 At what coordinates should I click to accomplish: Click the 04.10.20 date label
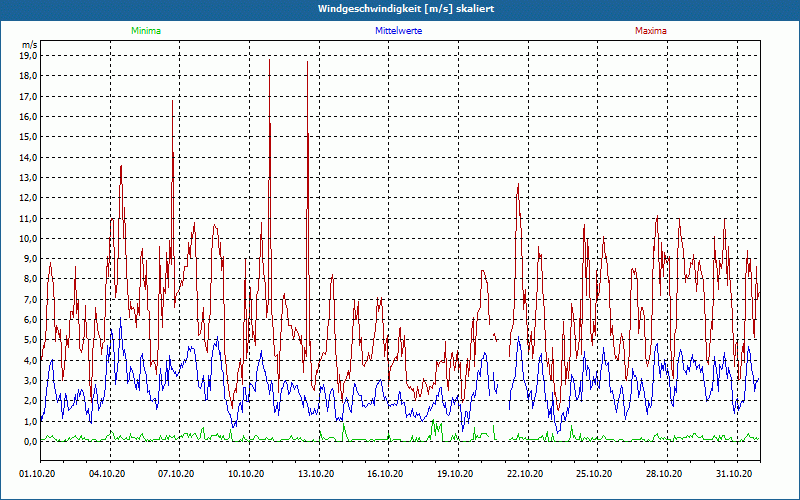pyautogui.click(x=107, y=474)
